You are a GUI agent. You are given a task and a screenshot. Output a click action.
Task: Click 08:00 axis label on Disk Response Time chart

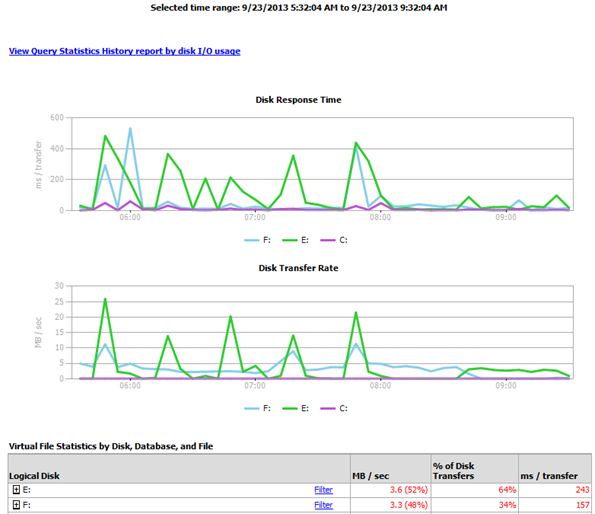point(380,217)
